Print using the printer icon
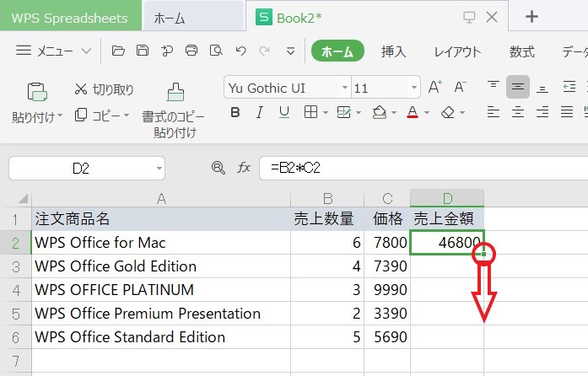 192,51
